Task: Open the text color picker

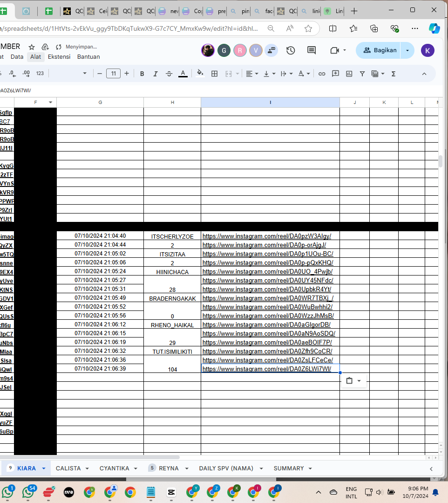Action: (x=183, y=74)
